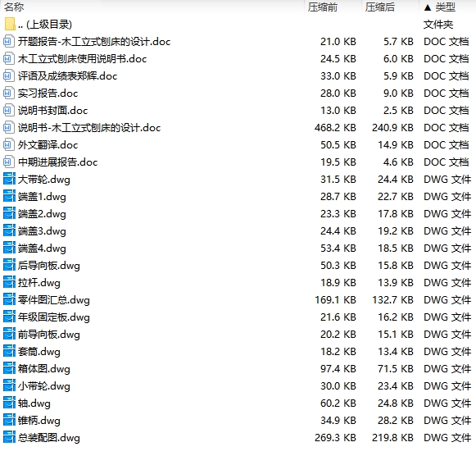The width and height of the screenshot is (476, 465).
Task: Select file name 前导向板.dwg
Action: point(49,335)
